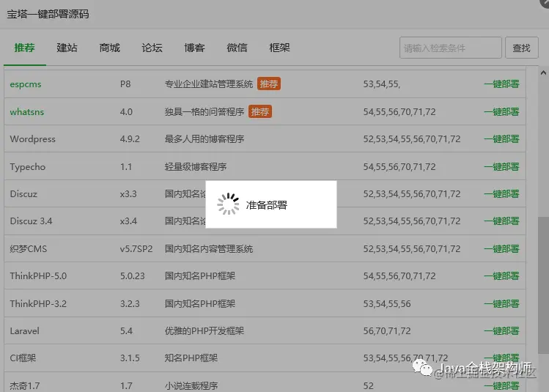Click the 查找 search button
The image size is (549, 392).
point(522,48)
